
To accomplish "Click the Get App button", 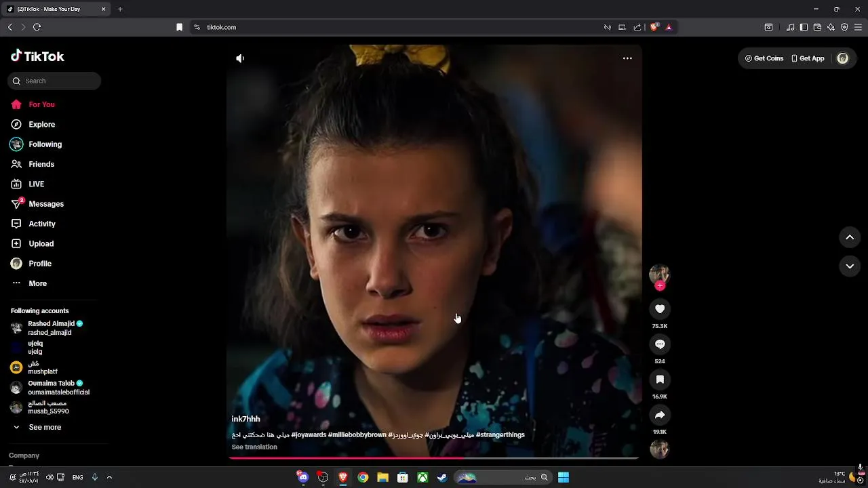I will tap(808, 58).
